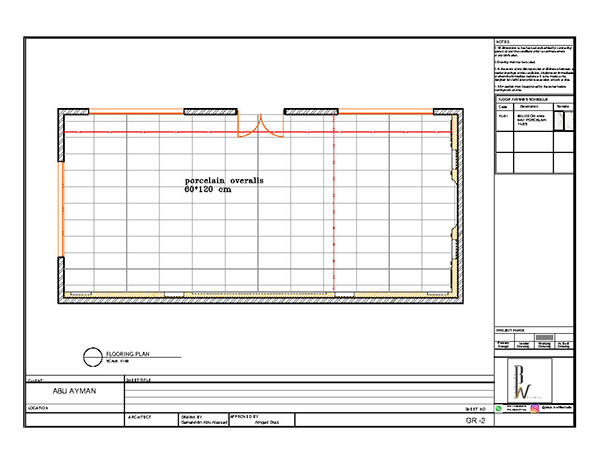Click the Project Phase heading

click(x=511, y=328)
